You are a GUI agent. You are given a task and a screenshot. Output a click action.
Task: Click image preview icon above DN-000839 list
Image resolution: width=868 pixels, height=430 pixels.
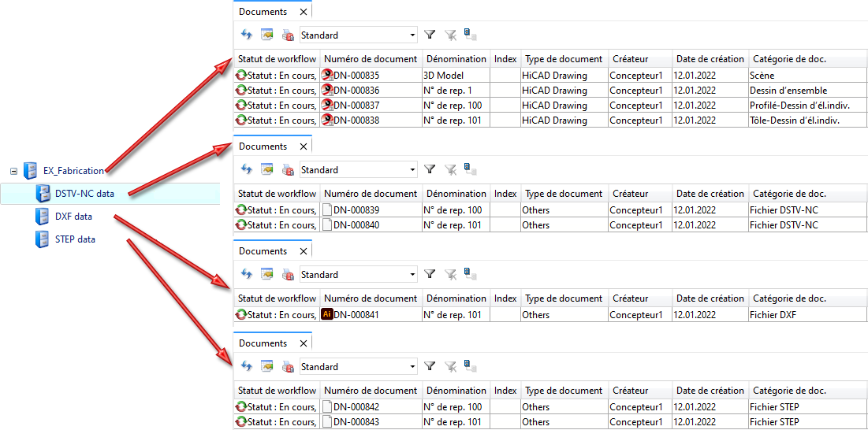point(267,169)
